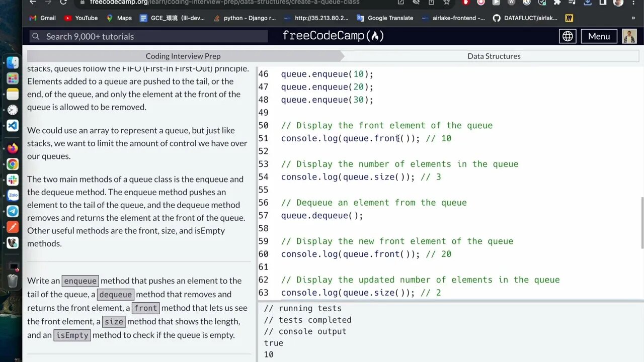The image size is (644, 362).
Task: Open the language globe selector
Action: pyautogui.click(x=568, y=36)
